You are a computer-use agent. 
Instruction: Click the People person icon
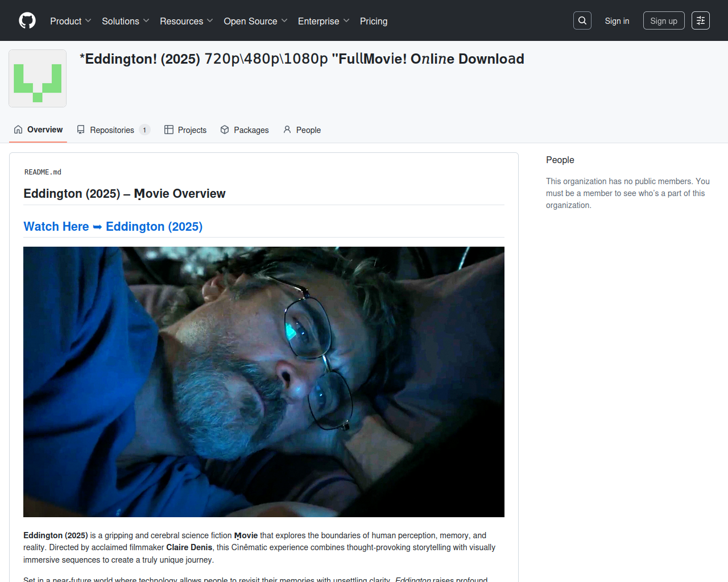click(287, 130)
